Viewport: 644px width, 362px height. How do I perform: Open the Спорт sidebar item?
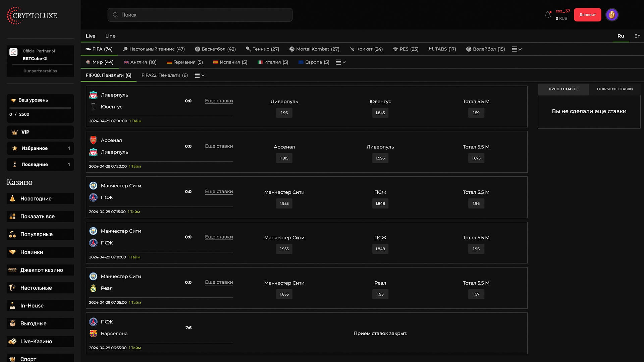click(x=40, y=358)
